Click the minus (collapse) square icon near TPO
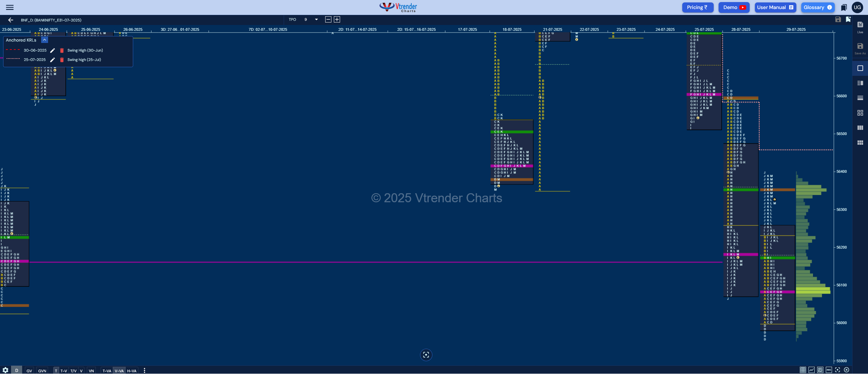The image size is (868, 374). pyautogui.click(x=328, y=19)
